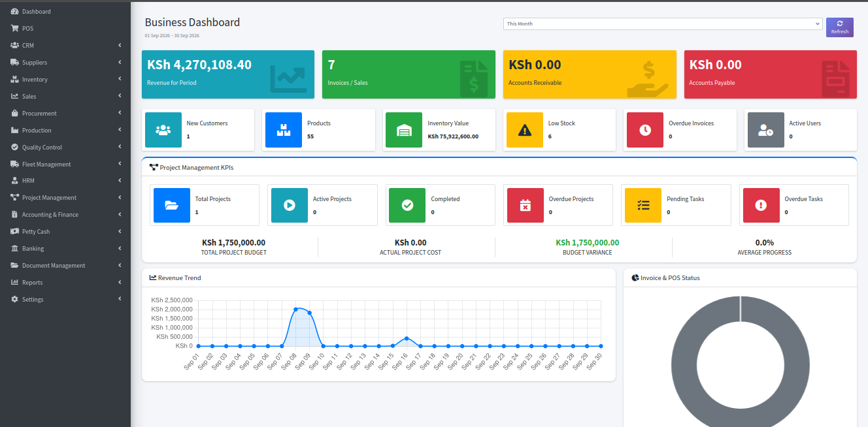
Task: Click the Dashboard gauge icon in sidebar
Action: point(14,12)
